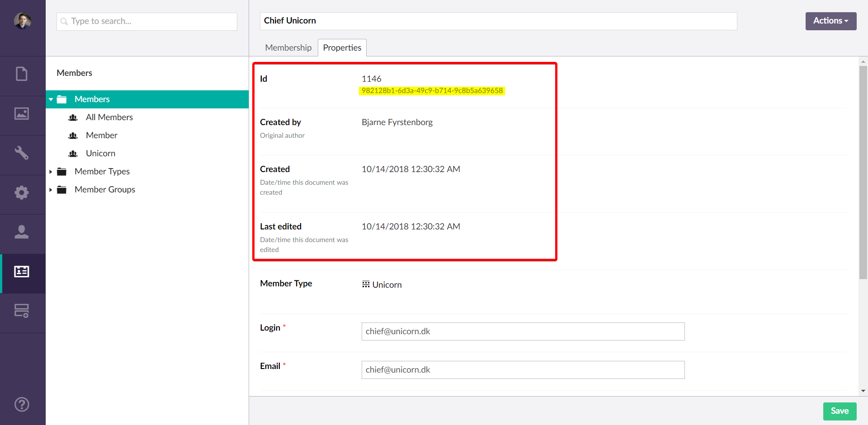Focus the Type to search field
This screenshot has width=868, height=425.
point(147,21)
